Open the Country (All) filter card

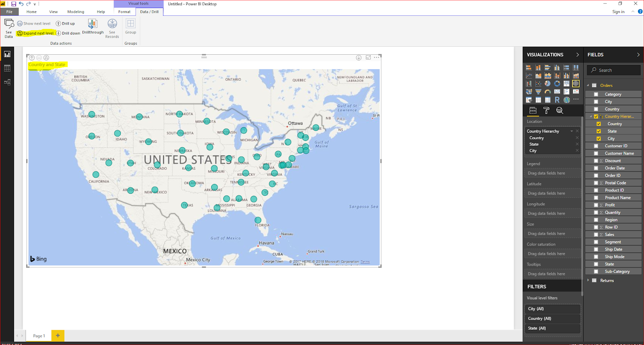coord(553,318)
